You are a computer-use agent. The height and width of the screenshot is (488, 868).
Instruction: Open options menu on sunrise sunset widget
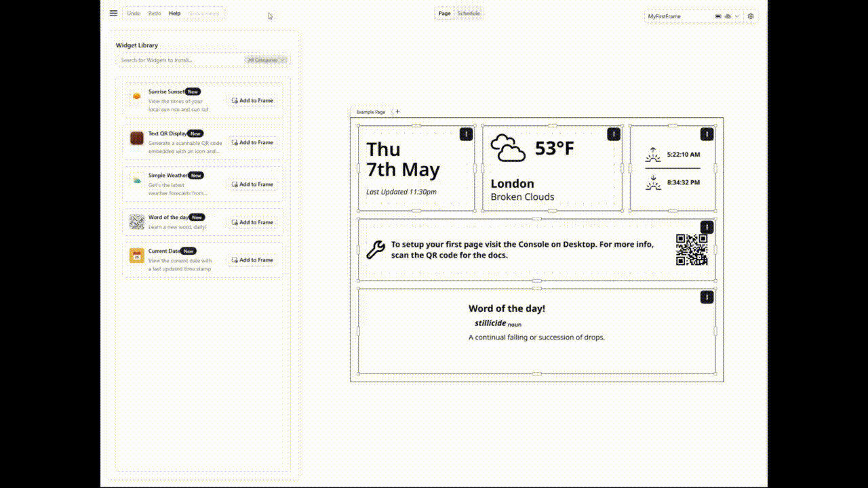coord(707,134)
